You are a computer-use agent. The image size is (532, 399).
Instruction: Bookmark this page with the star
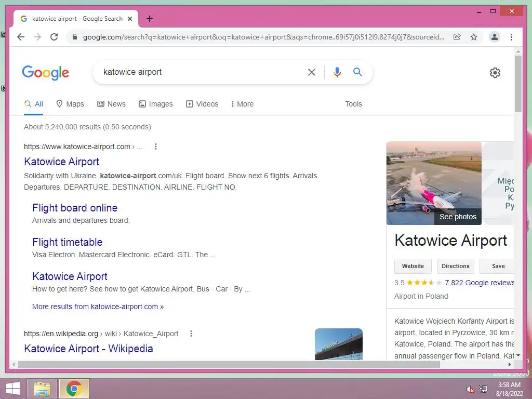coord(474,37)
